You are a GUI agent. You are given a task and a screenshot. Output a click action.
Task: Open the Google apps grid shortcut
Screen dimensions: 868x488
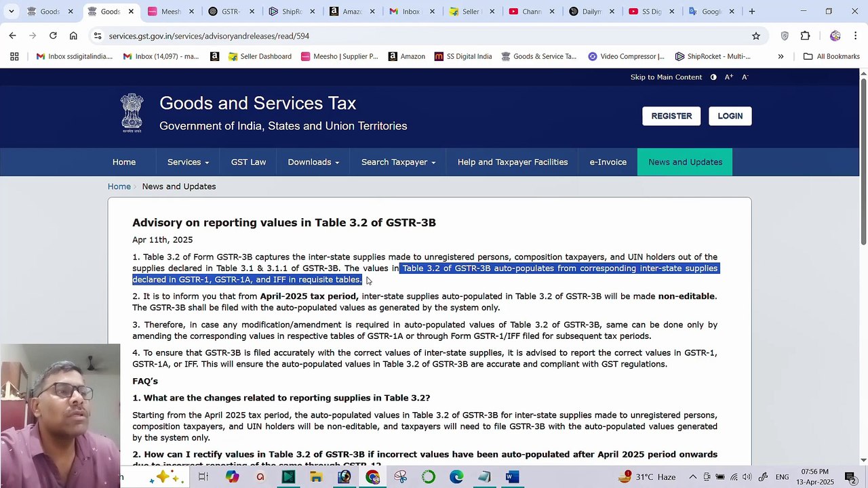click(x=14, y=56)
